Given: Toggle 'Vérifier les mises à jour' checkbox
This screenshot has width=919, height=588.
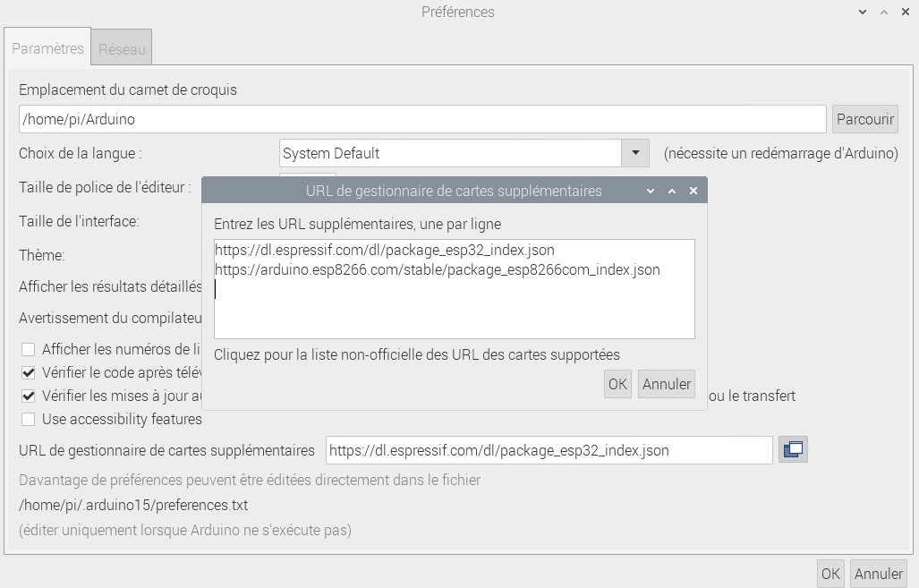Looking at the screenshot, I should [x=29, y=396].
